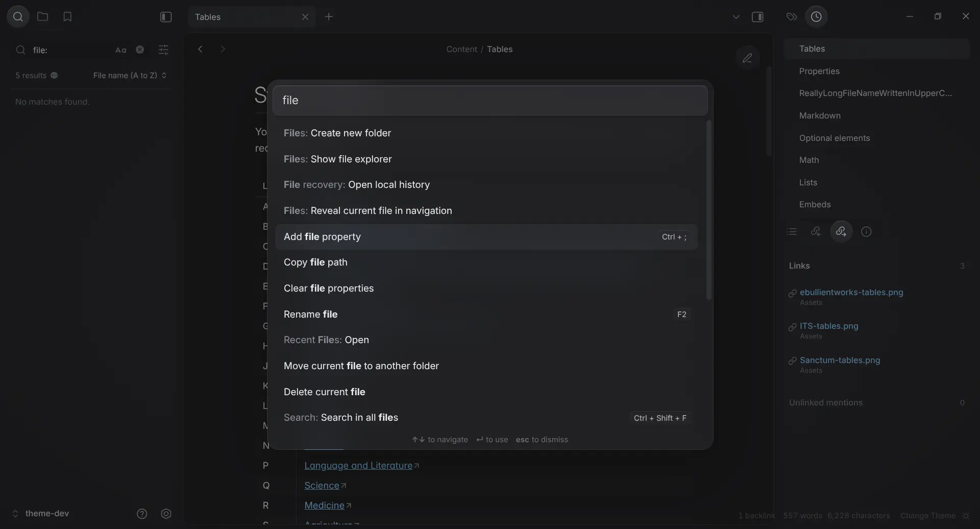Open File name (A to Z) sort dropdown

[130, 76]
